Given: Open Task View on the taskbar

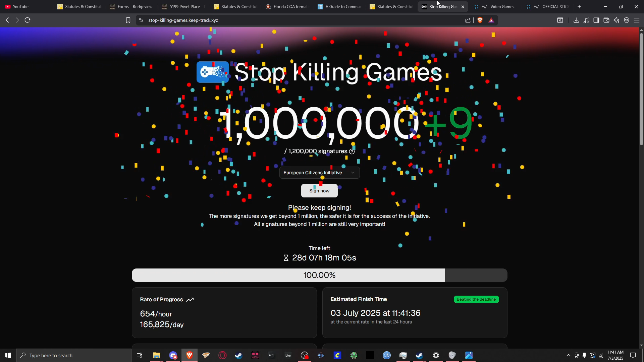Looking at the screenshot, I should (x=140, y=355).
